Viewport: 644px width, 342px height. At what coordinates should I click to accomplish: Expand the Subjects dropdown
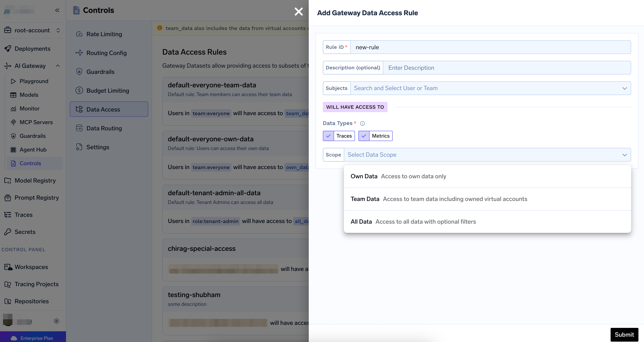pyautogui.click(x=625, y=88)
